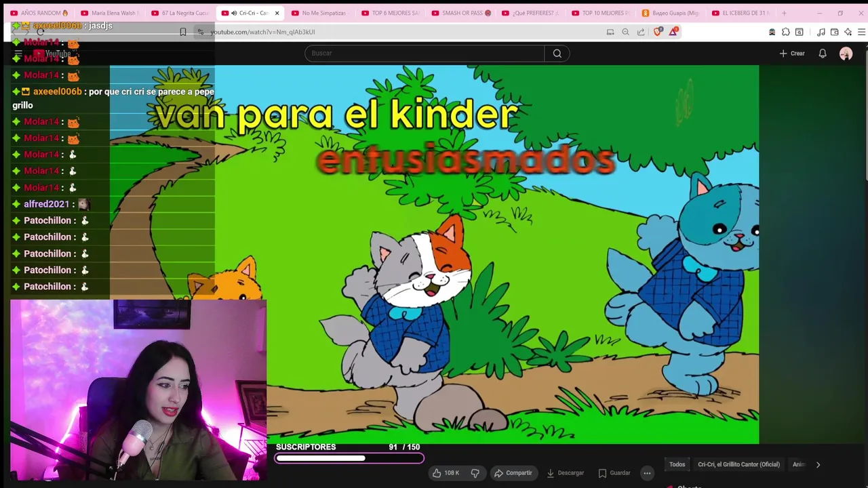Switch to María Elena Walsh tab
This screenshot has height=488, width=868.
pyautogui.click(x=110, y=13)
